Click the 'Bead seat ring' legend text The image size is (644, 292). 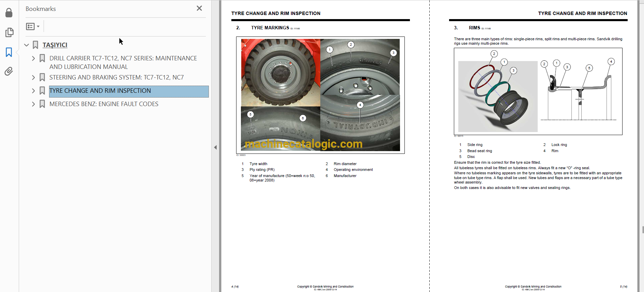480,151
